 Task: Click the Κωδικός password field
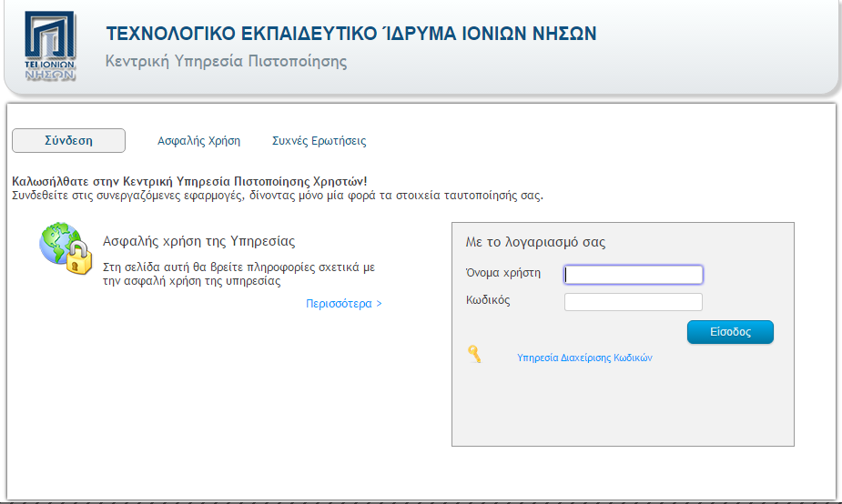[634, 302]
